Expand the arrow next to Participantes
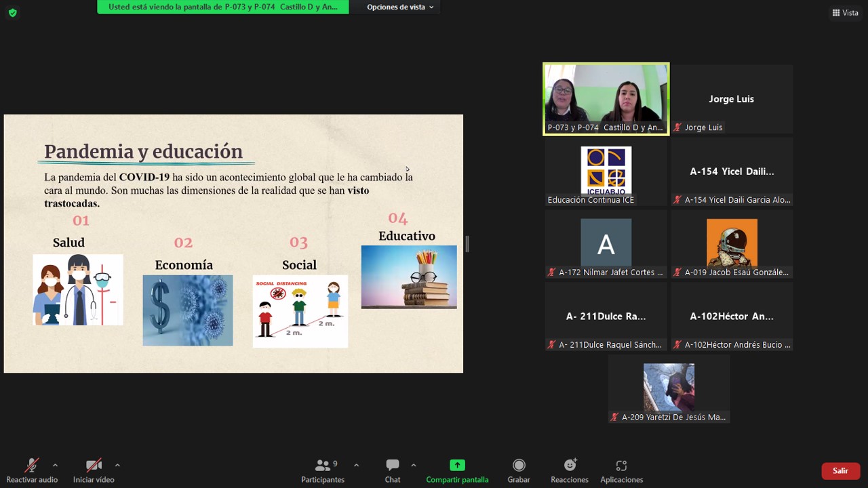Viewport: 868px width, 488px height. click(356, 465)
